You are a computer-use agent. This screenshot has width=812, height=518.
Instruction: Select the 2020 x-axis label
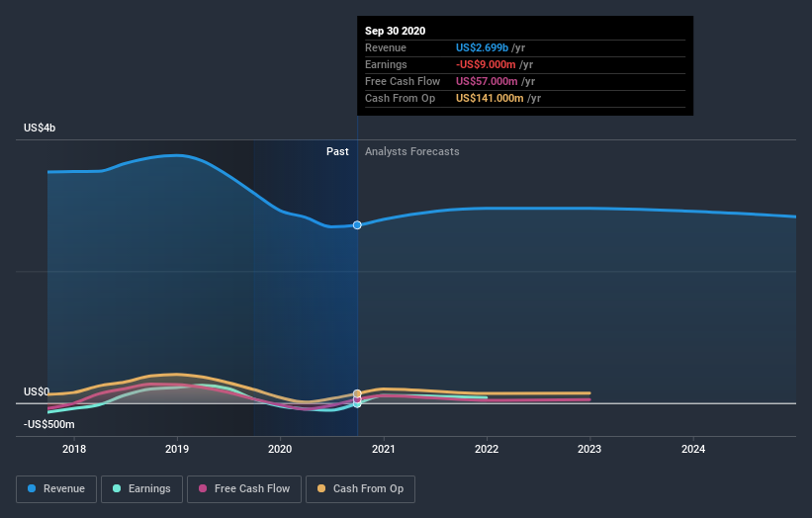pyautogui.click(x=280, y=449)
